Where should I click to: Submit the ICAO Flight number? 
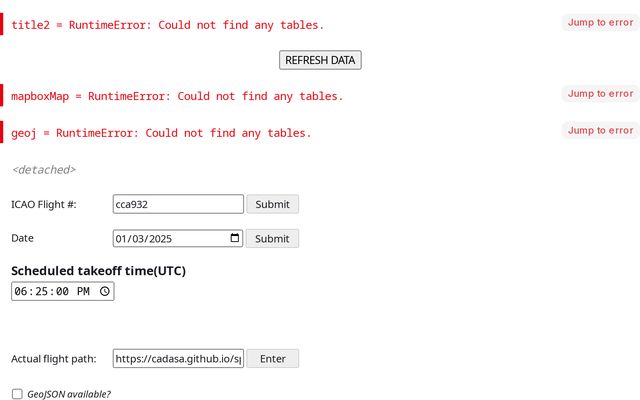(x=273, y=204)
